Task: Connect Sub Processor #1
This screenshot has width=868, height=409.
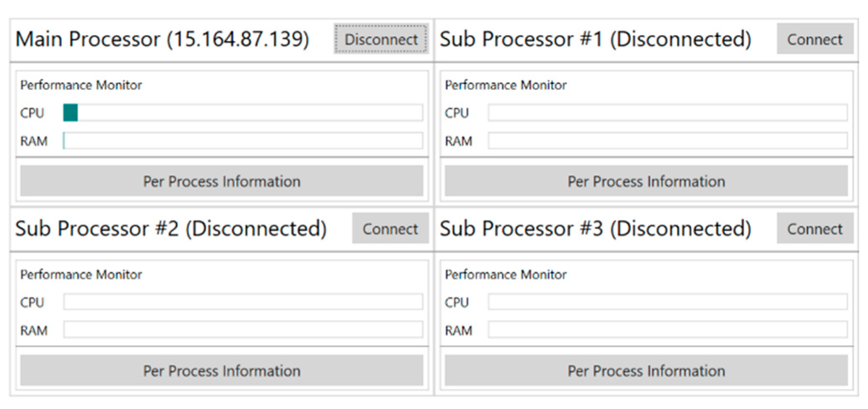Action: [814, 39]
